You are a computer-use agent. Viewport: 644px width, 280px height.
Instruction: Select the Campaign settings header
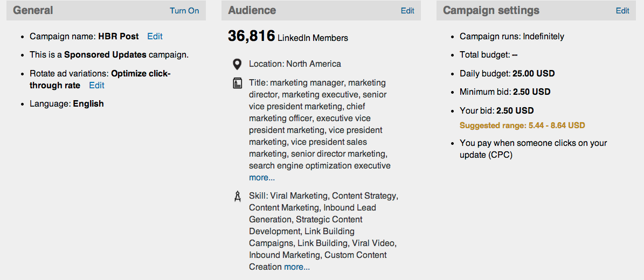click(491, 10)
